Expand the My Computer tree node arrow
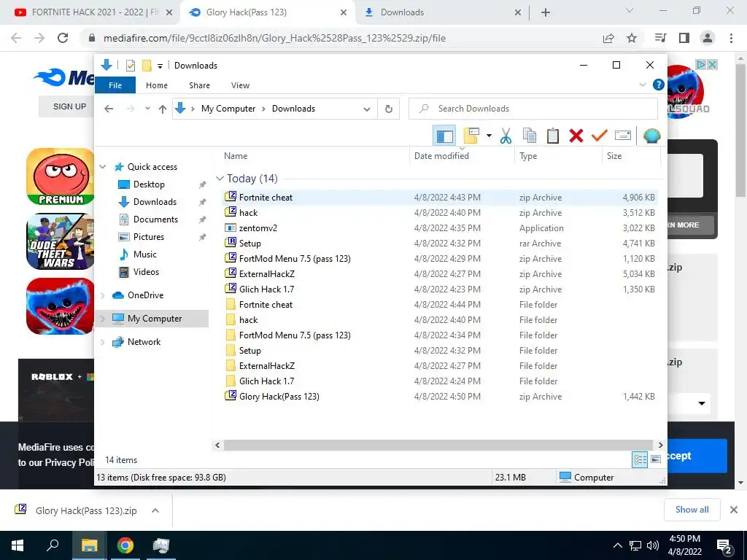747x560 pixels. point(103,319)
